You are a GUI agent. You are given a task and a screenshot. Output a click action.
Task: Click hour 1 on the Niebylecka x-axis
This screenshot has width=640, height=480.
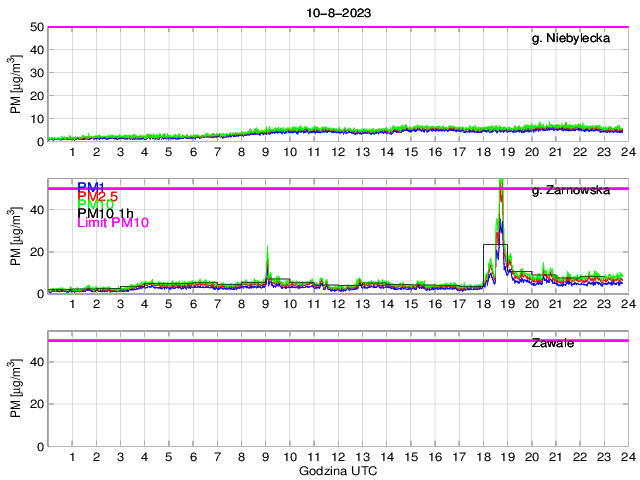click(x=72, y=152)
